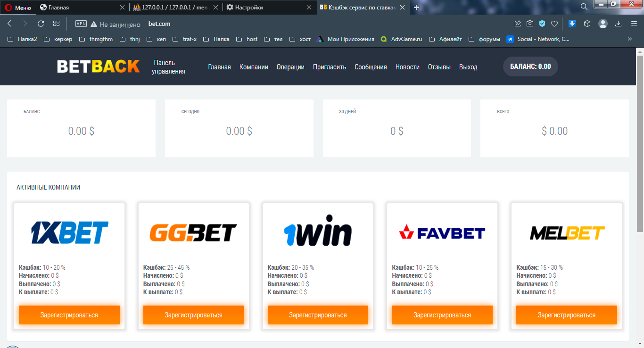Select the MELBET company logo

[567, 233]
